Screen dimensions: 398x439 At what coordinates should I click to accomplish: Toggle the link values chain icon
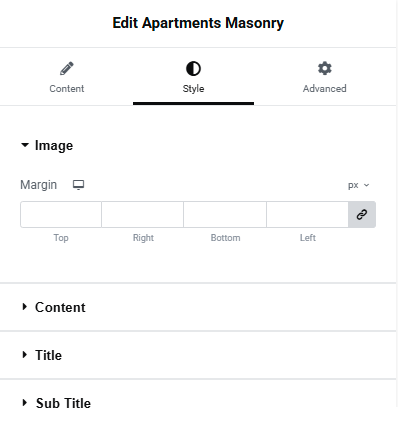coord(362,214)
